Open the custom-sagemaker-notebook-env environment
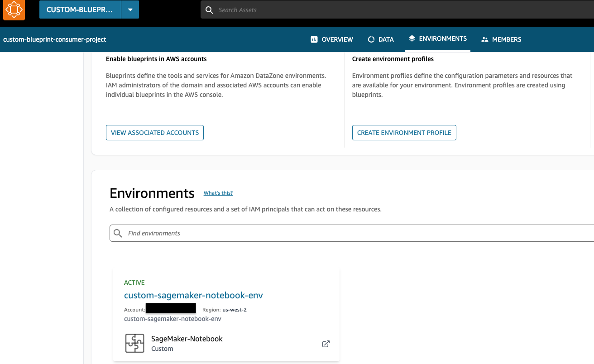Screen dimensions: 594x364 (193, 295)
